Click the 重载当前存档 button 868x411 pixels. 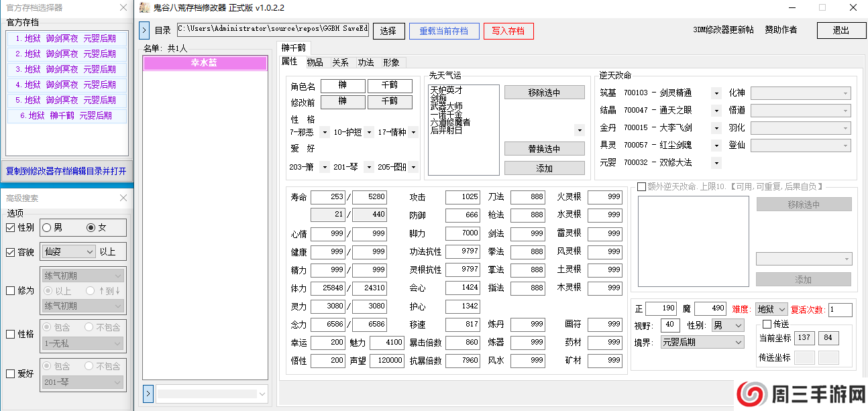point(444,30)
